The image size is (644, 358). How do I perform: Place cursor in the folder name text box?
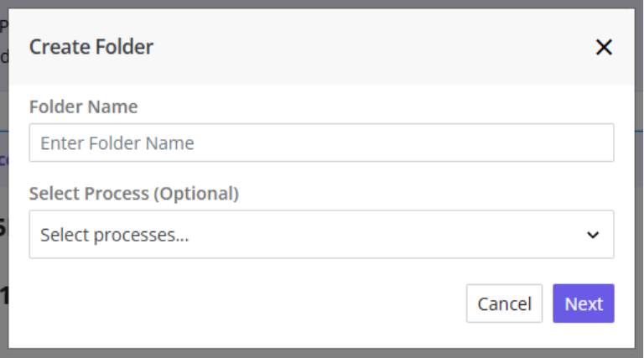(322, 143)
